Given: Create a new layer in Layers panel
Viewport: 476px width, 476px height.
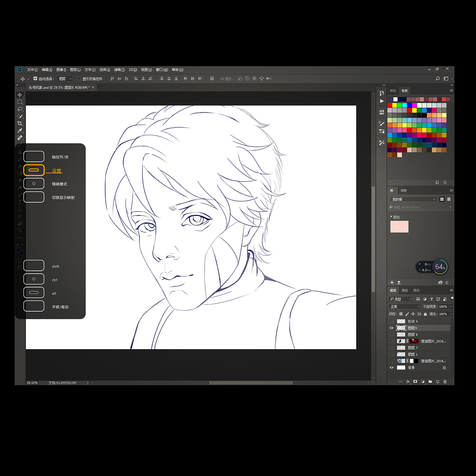Looking at the screenshot, I should point(438,382).
